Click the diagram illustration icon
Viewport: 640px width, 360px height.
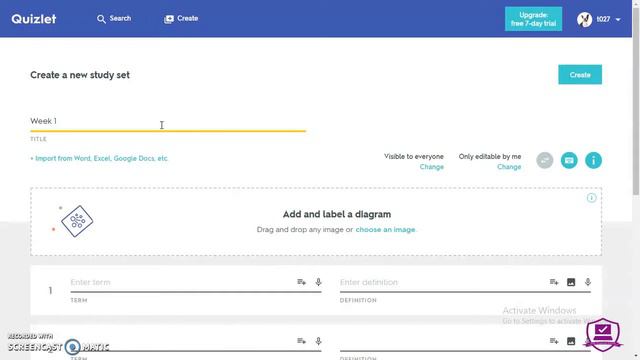pos(77,221)
